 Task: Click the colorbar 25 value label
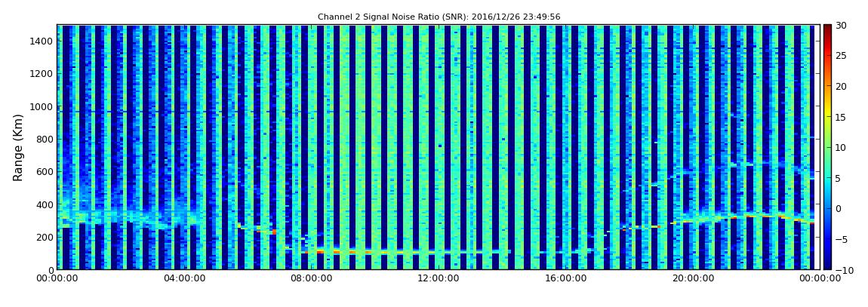point(840,55)
